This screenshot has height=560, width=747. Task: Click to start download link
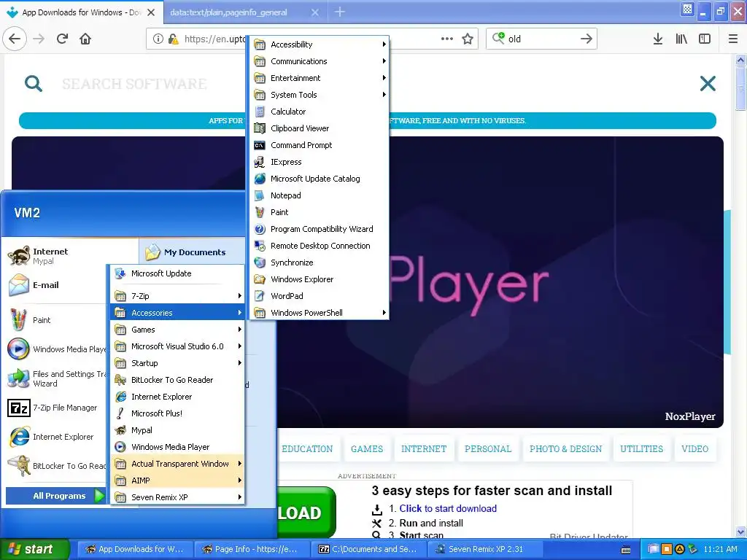(x=448, y=508)
